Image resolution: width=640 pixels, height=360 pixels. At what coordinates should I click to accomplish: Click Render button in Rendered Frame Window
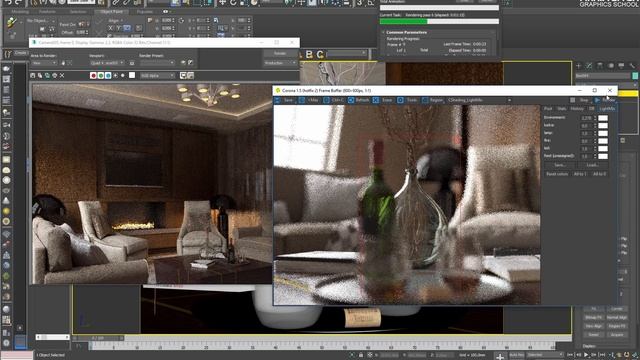coord(280,53)
